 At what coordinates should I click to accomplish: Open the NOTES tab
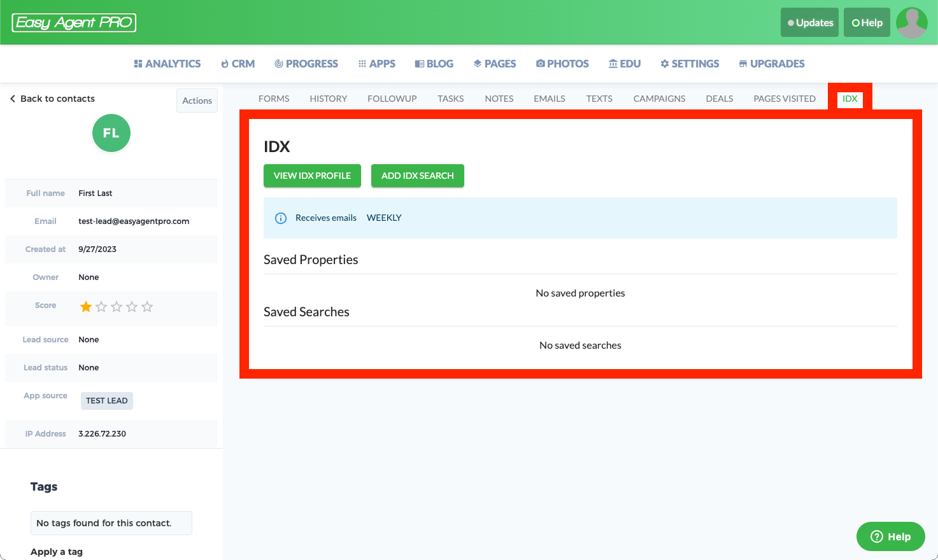499,99
